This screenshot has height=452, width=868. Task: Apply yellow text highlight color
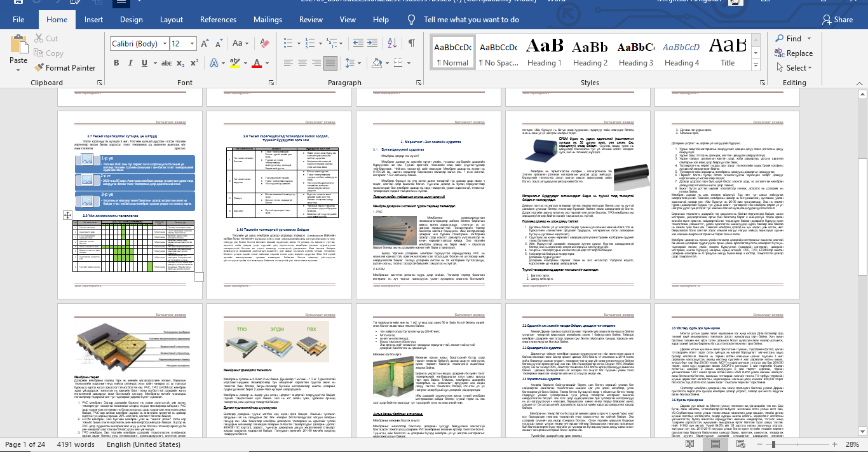click(234, 63)
